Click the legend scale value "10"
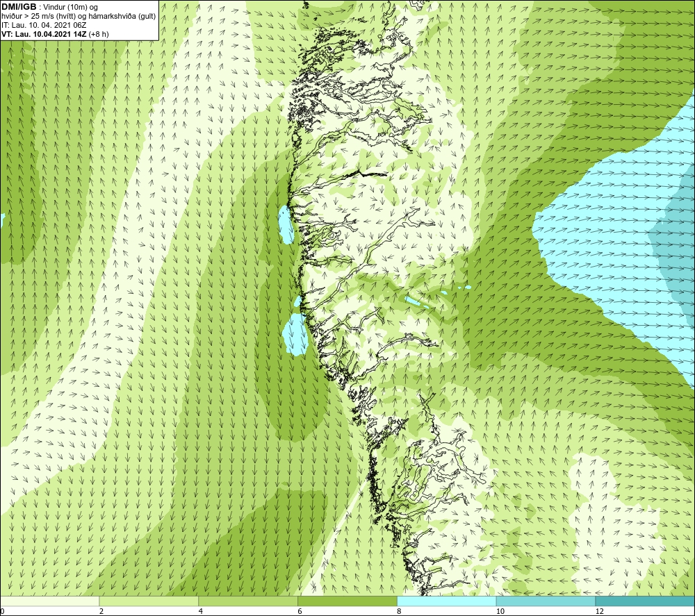Image resolution: width=695 pixels, height=616 pixels. tap(500, 611)
